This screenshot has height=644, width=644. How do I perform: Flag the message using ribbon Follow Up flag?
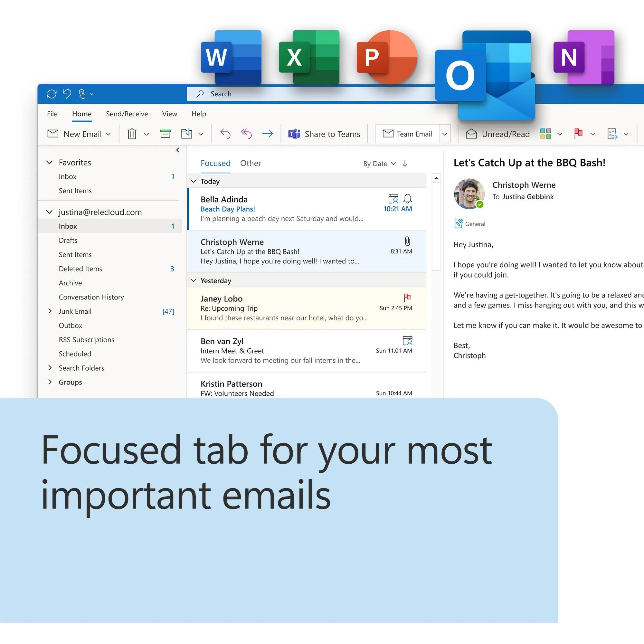[578, 134]
